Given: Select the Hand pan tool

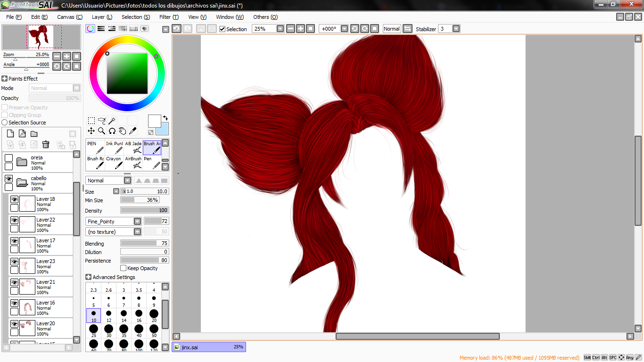Looking at the screenshot, I should [123, 131].
